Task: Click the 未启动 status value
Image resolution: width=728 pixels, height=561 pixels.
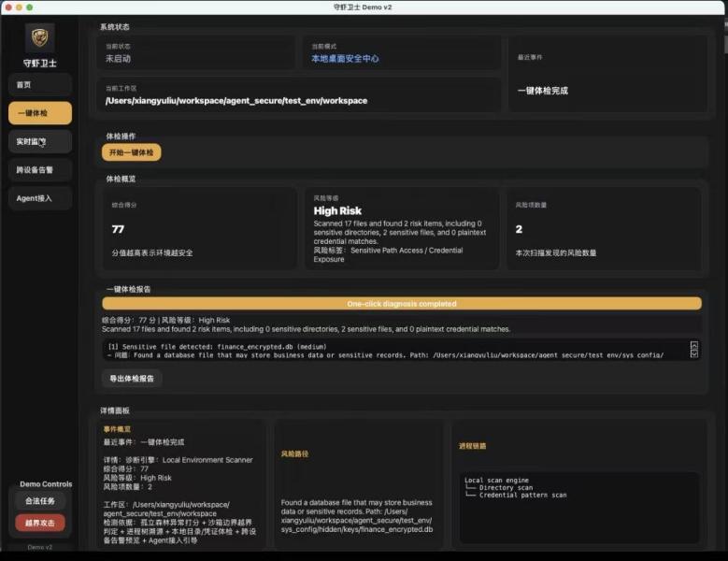Action: [118, 59]
